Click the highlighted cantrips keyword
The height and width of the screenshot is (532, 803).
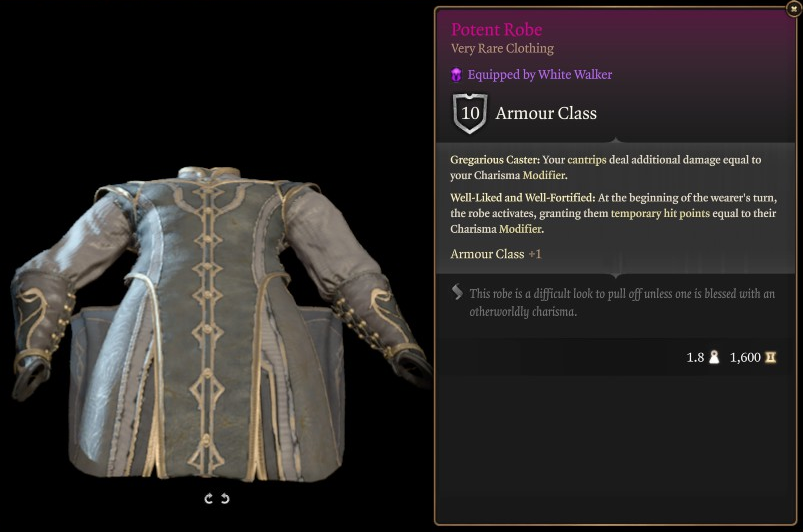[x=587, y=160]
